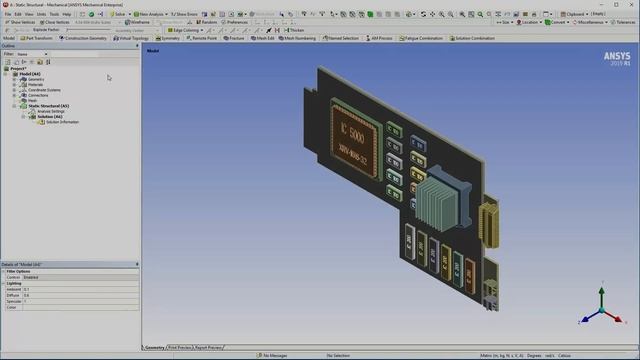
Task: Open the Size dropdown
Action: point(504,22)
